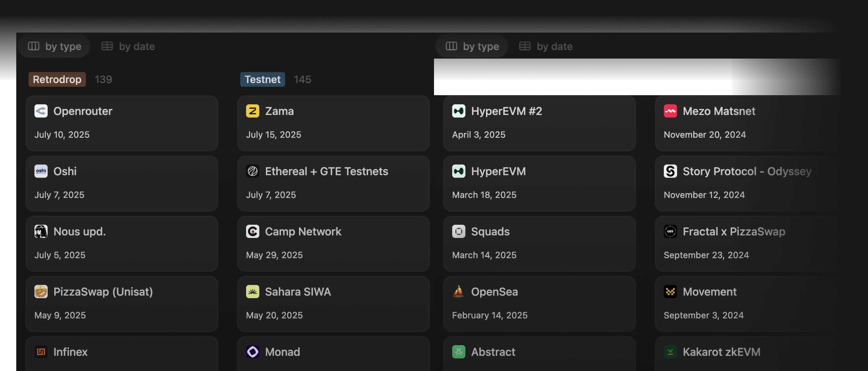Open the Zama card title
The width and height of the screenshot is (868, 371).
tap(279, 111)
